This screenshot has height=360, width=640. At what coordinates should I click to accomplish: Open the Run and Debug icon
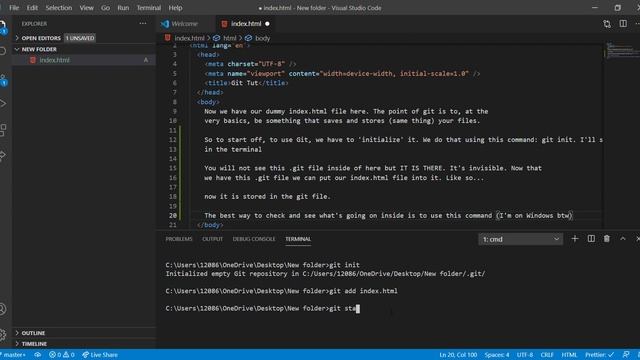(x=3, y=104)
